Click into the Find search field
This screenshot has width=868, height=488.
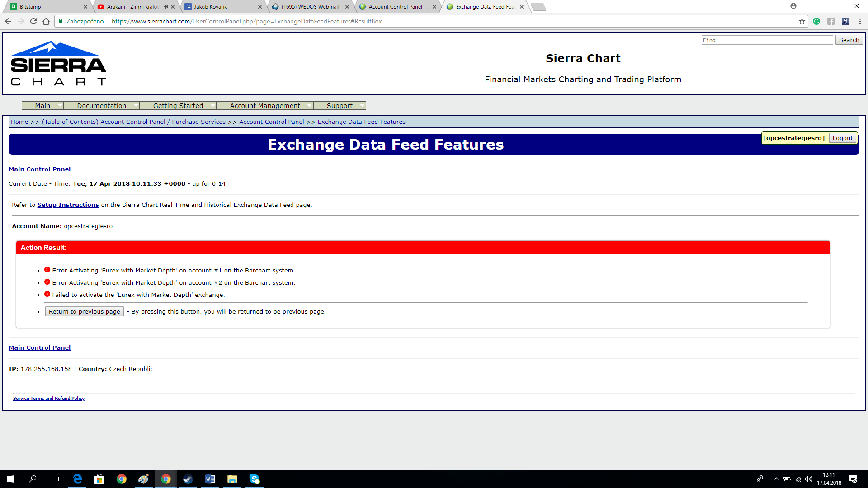[767, 40]
